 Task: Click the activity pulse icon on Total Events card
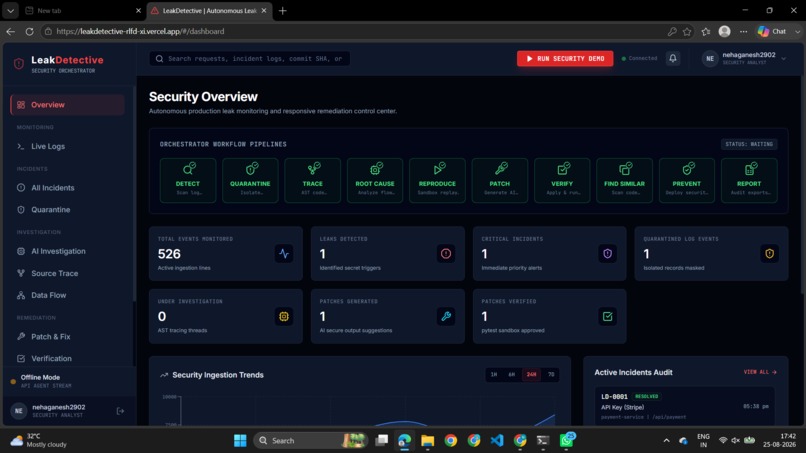click(284, 253)
